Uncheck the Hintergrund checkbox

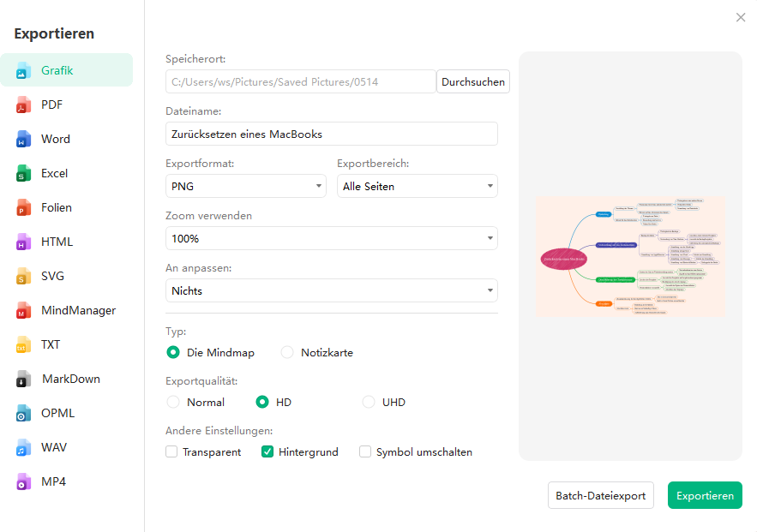[267, 451]
